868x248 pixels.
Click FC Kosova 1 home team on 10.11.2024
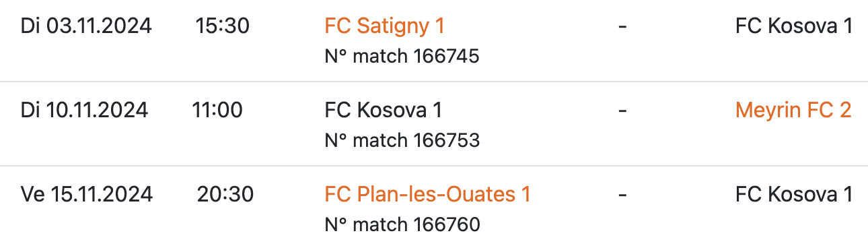tap(383, 110)
